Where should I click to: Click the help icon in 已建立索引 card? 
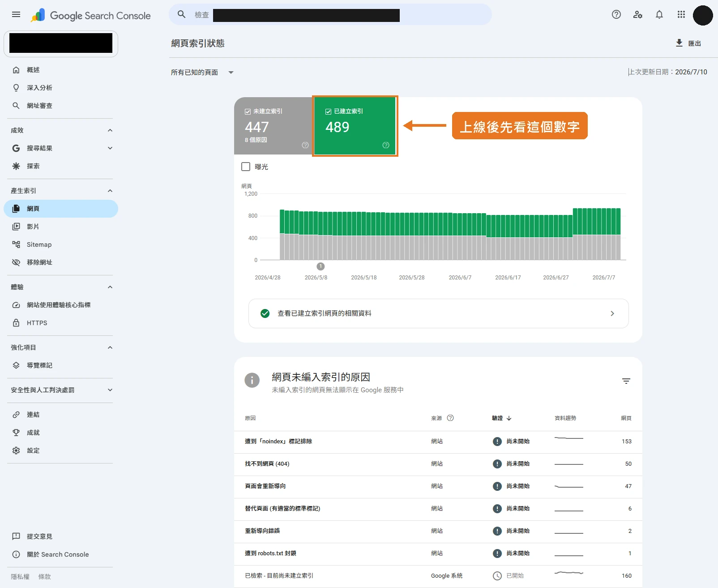pos(386,145)
